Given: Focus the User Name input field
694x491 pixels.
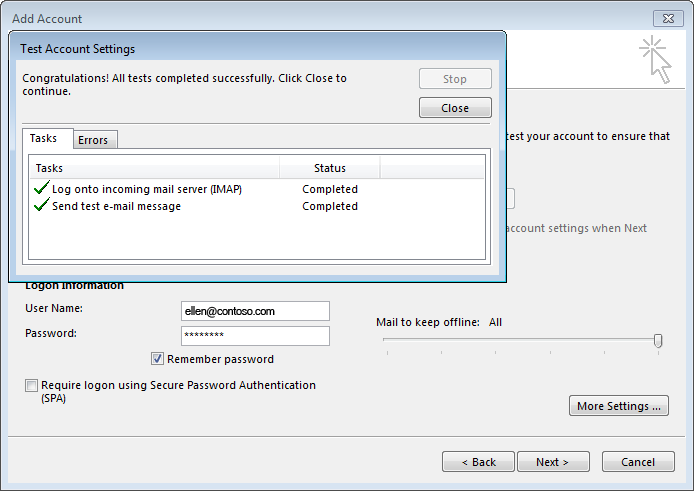Looking at the screenshot, I should click(255, 311).
